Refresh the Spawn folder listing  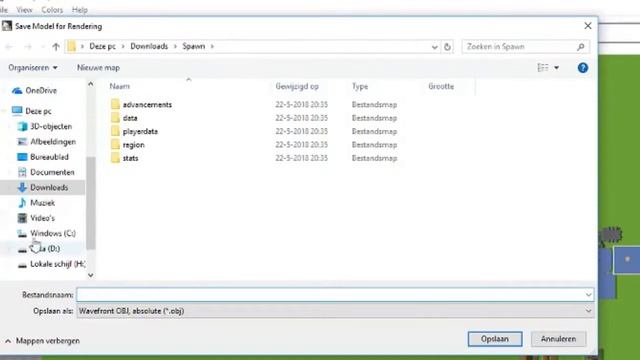[x=447, y=47]
